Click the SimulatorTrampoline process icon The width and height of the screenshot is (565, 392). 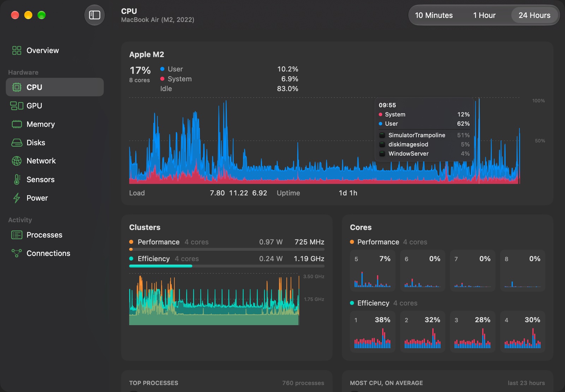(382, 135)
